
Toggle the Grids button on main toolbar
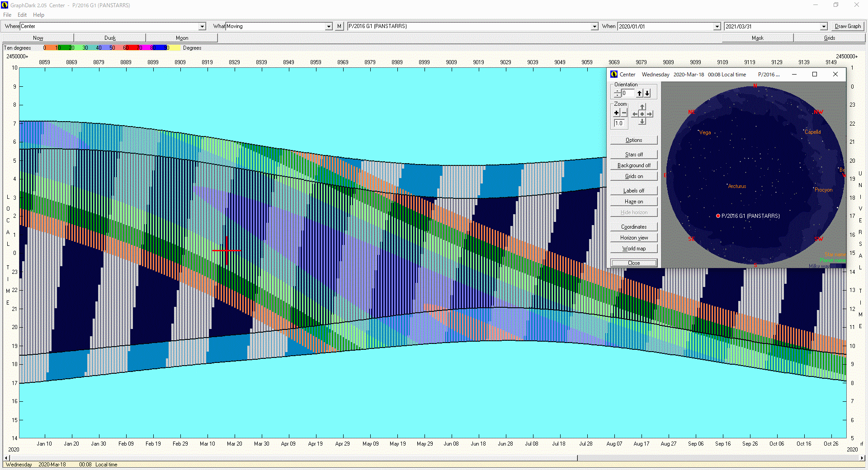(x=829, y=38)
